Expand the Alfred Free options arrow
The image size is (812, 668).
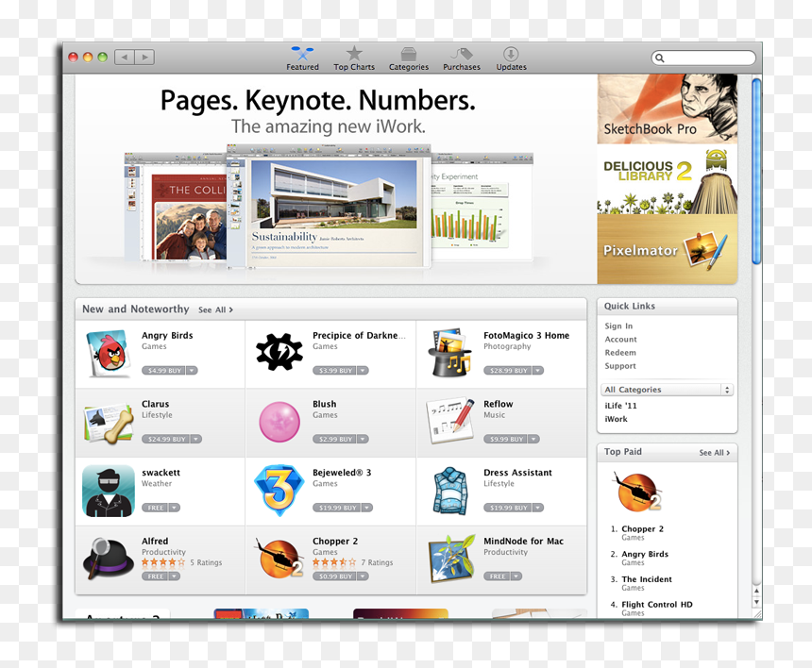(x=174, y=576)
